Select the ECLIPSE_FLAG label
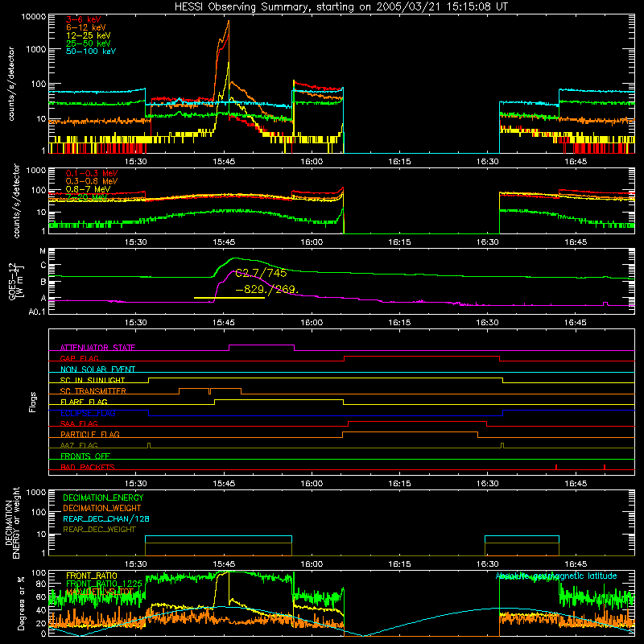This screenshot has width=644, height=644. [88, 413]
